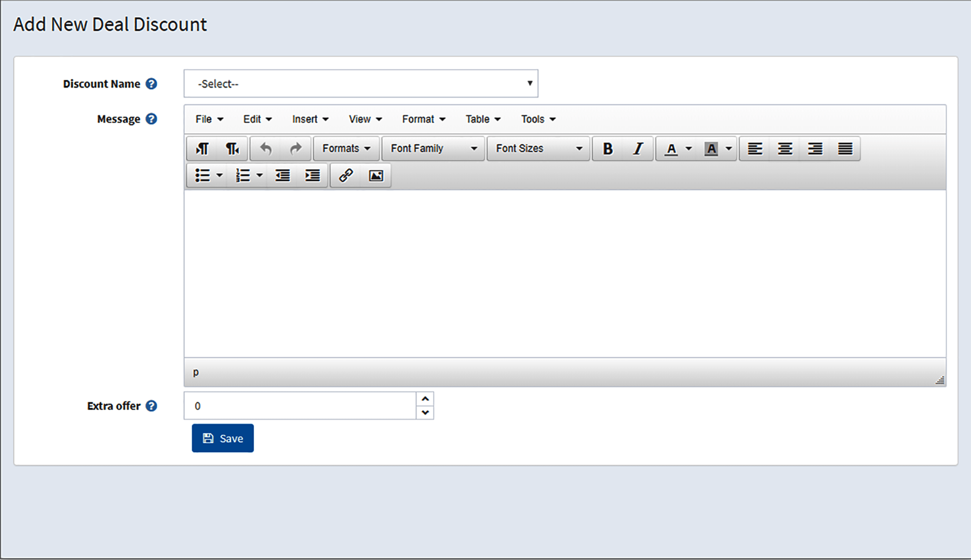Grab the editor resize handle

tap(940, 380)
